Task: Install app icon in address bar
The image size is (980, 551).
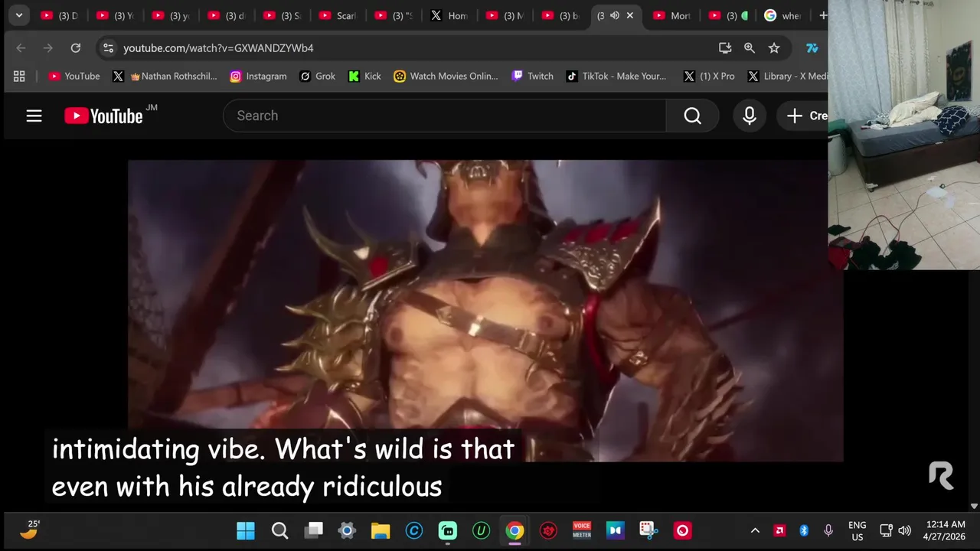Action: [725, 48]
